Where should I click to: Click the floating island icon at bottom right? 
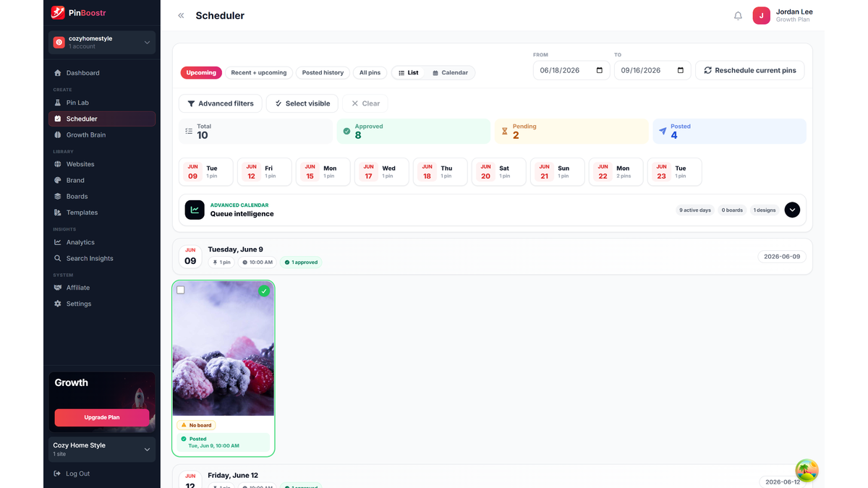pos(807,470)
